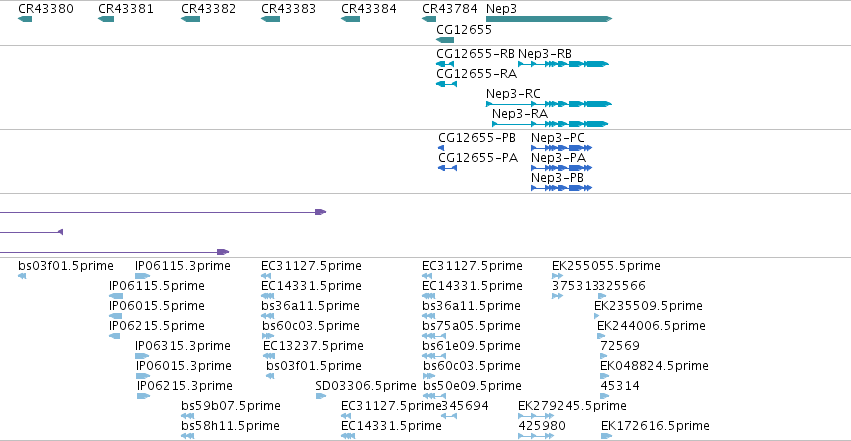Select the EK172616.5prime EST
The width and height of the screenshot is (851, 441).
click(x=607, y=437)
